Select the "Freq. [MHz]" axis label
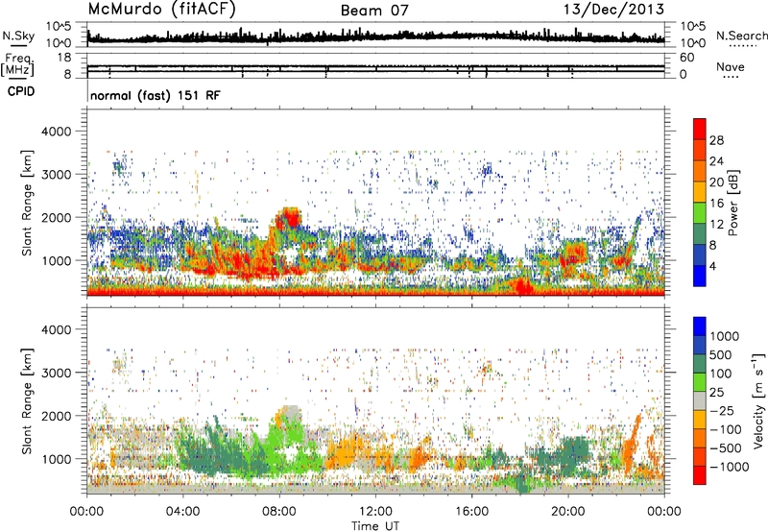This screenshot has height=532, width=768. tap(17, 64)
